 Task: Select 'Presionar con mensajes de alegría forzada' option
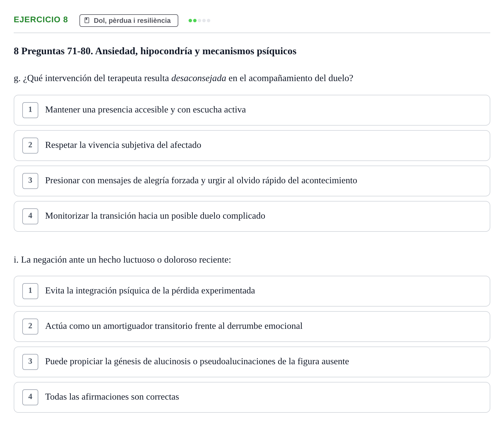[252, 181]
